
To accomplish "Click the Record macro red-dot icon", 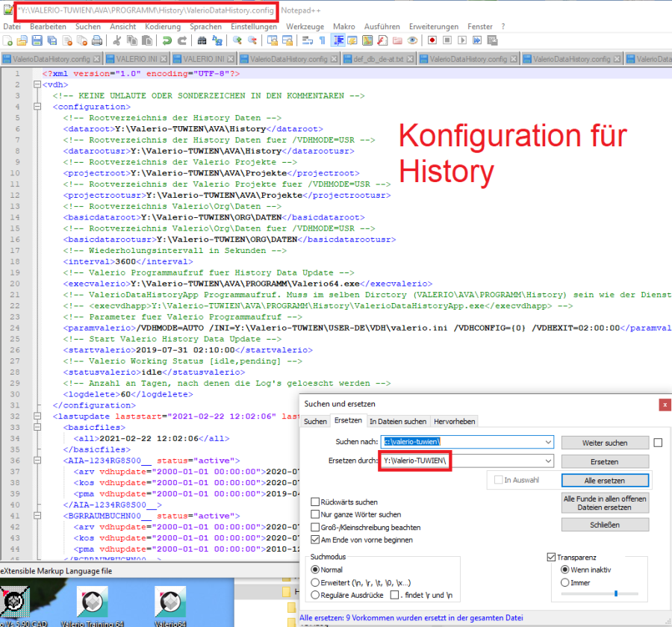I will [x=432, y=40].
